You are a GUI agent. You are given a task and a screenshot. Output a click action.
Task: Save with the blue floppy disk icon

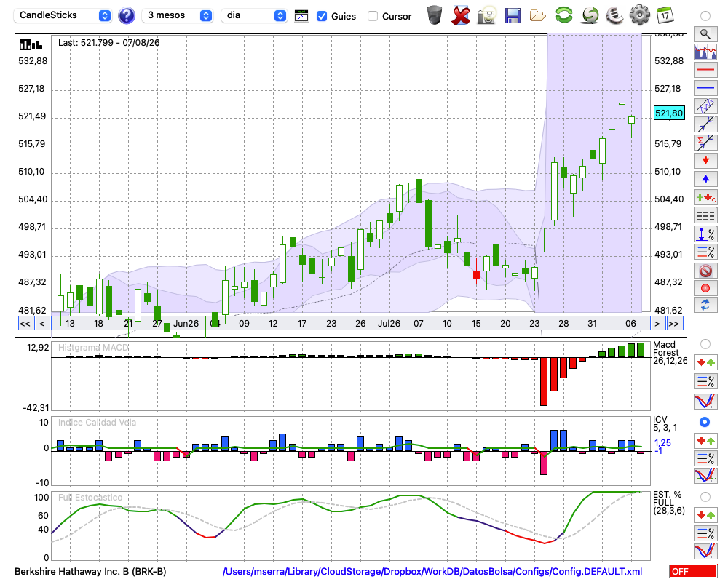(x=513, y=15)
